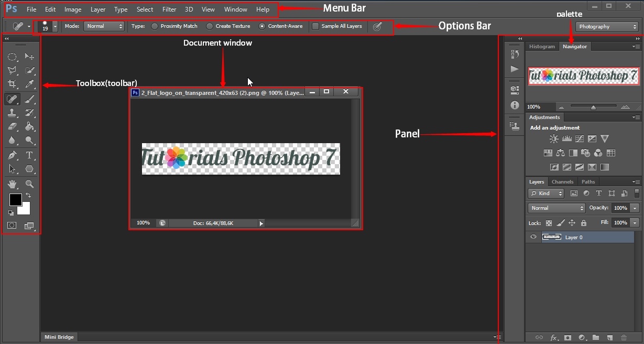The image size is (644, 344).
Task: Select the Elliptical Marquee tool
Action: [x=12, y=57]
